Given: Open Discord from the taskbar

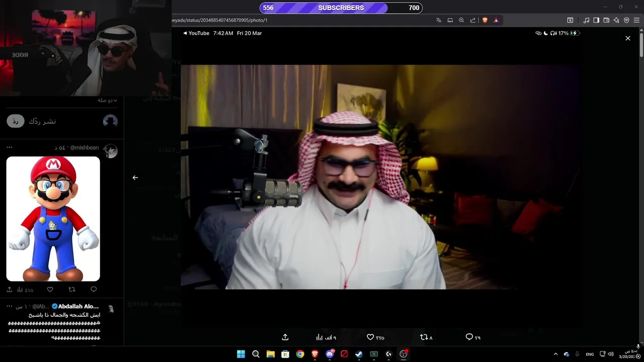Looking at the screenshot, I should coord(330,354).
